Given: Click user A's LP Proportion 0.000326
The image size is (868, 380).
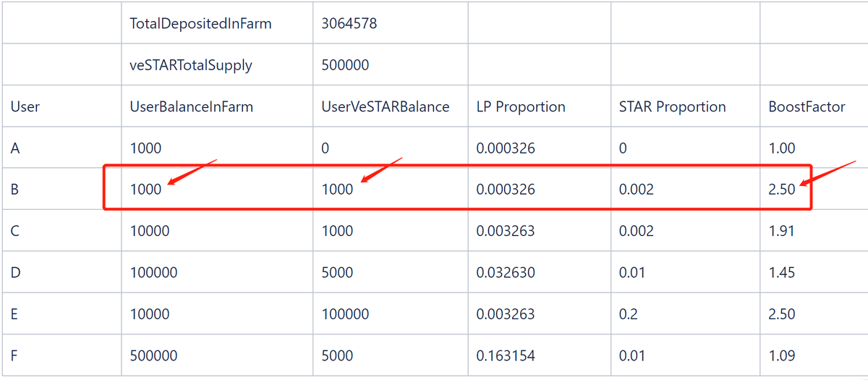Looking at the screenshot, I should tap(506, 148).
